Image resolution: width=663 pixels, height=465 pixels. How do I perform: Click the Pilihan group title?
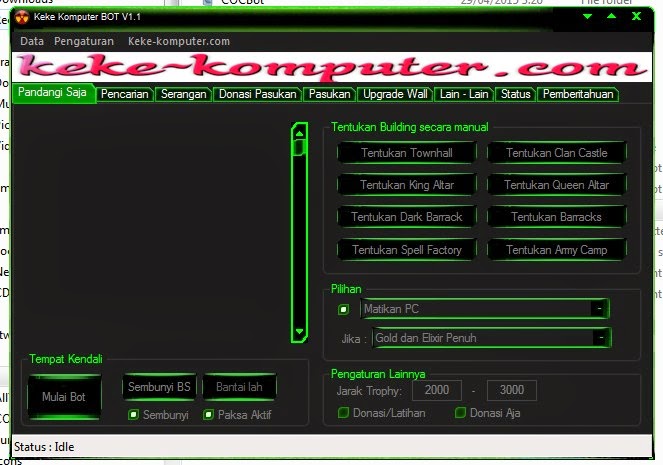[x=346, y=289]
